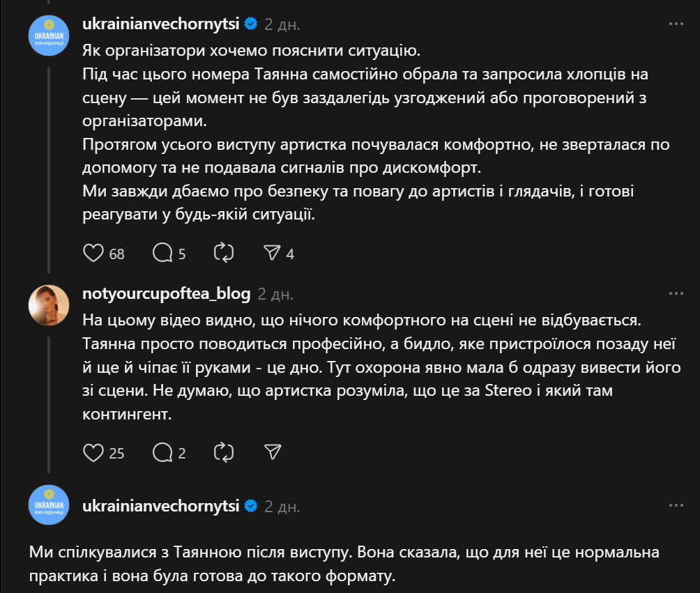Open more options for the first post
The height and width of the screenshot is (593, 700).
click(676, 24)
